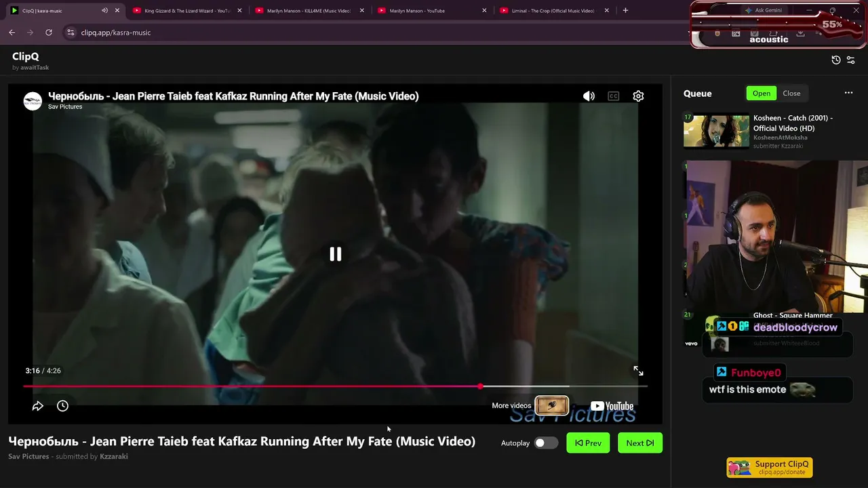Add the video to Watch Later
The image size is (868, 488).
pyautogui.click(x=62, y=406)
